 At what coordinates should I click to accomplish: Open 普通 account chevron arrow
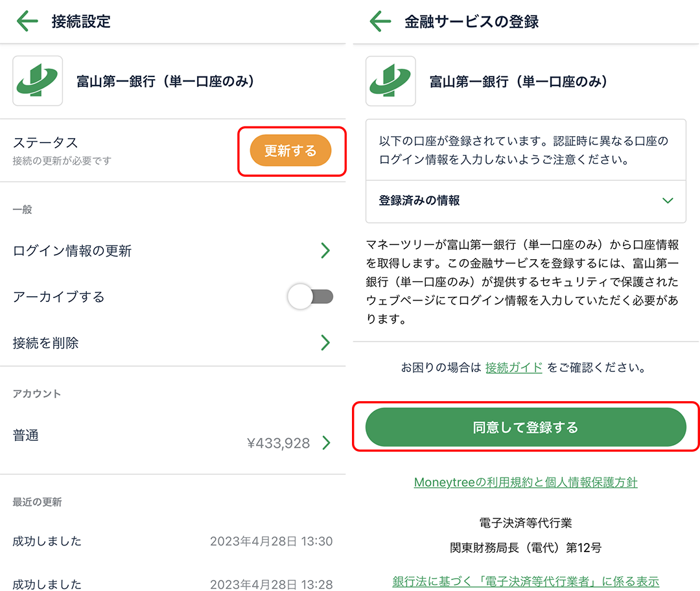326,443
